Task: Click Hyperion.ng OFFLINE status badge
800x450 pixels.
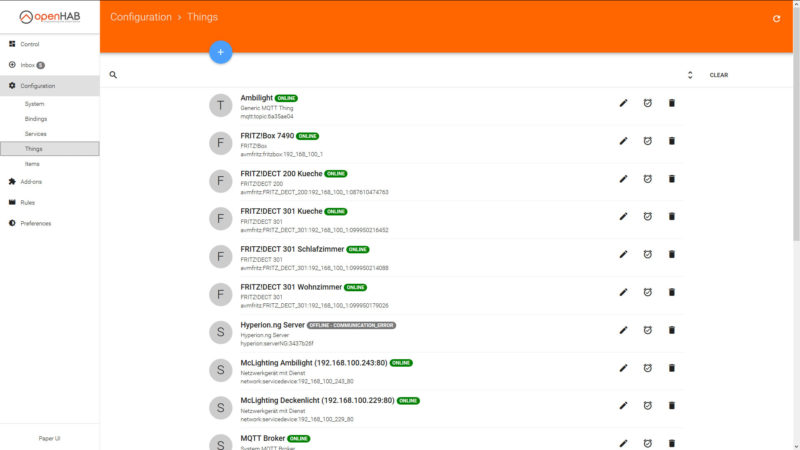Action: (352, 326)
